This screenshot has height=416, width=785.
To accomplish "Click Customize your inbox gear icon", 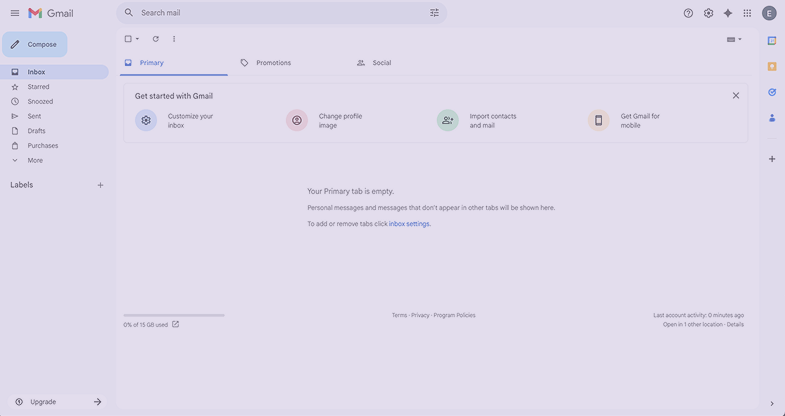I will 146,120.
